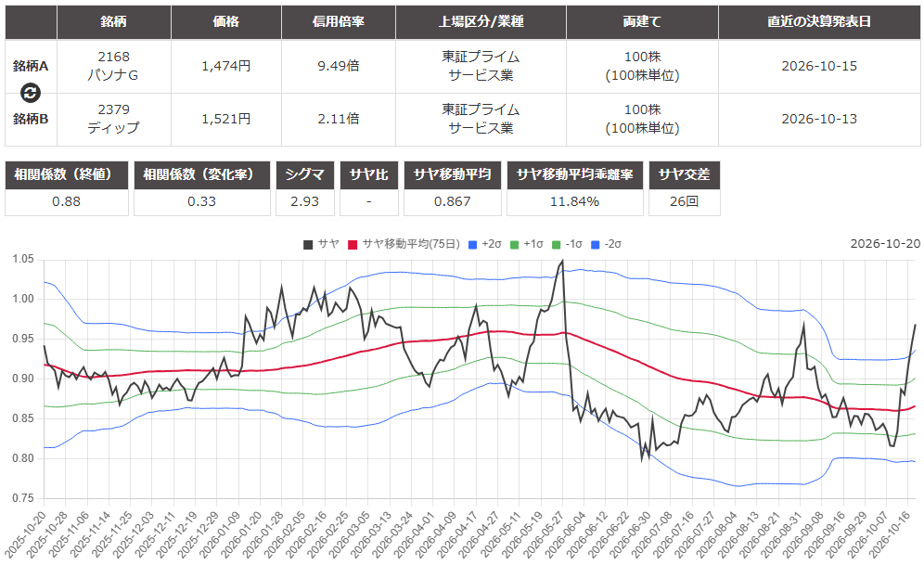Click the サヤ移動平均乖離率 header
924x565 pixels.
click(574, 175)
